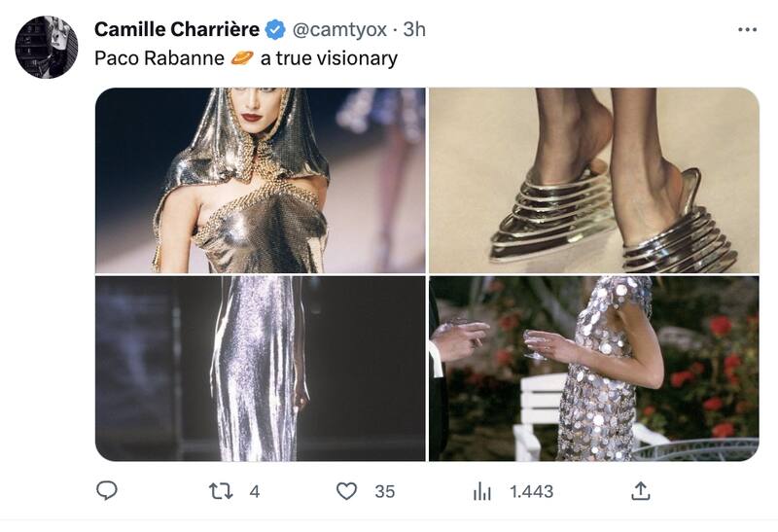
Task: Click the 3h timestamp of the tweet
Action: 414,29
